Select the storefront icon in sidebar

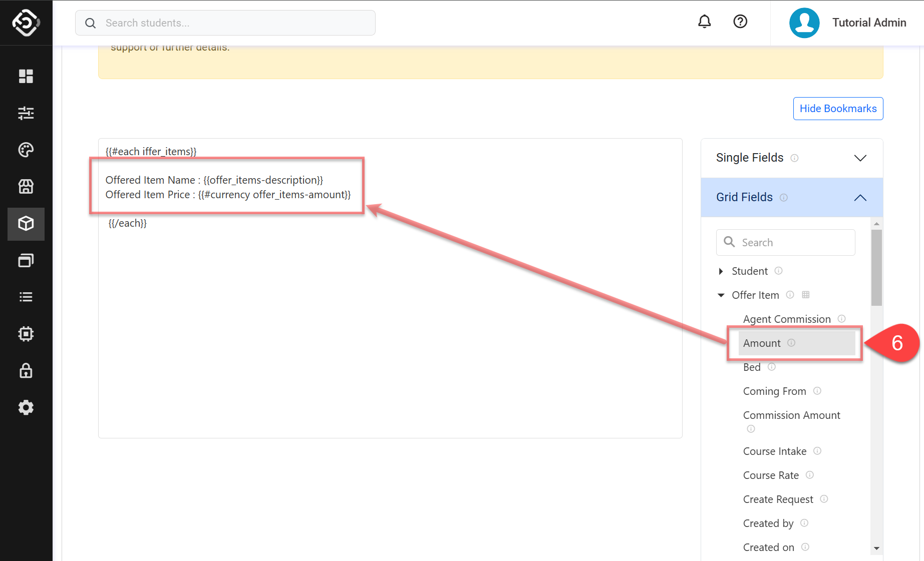click(x=26, y=187)
